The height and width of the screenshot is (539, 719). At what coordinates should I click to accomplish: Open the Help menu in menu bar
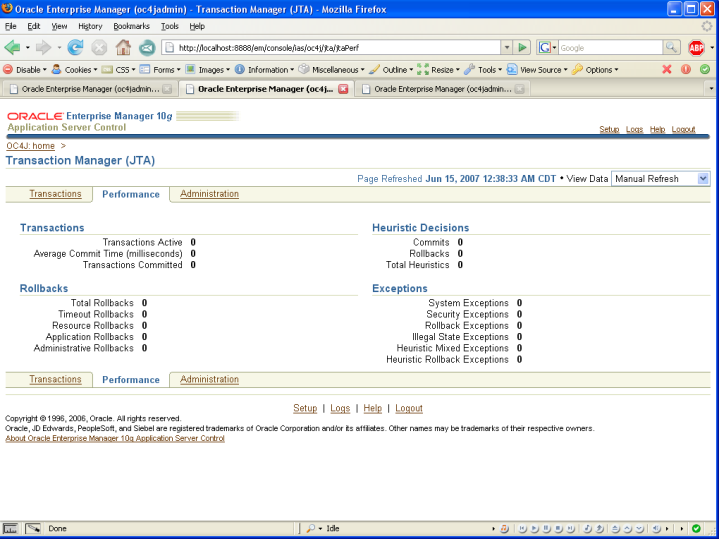pyautogui.click(x=197, y=26)
